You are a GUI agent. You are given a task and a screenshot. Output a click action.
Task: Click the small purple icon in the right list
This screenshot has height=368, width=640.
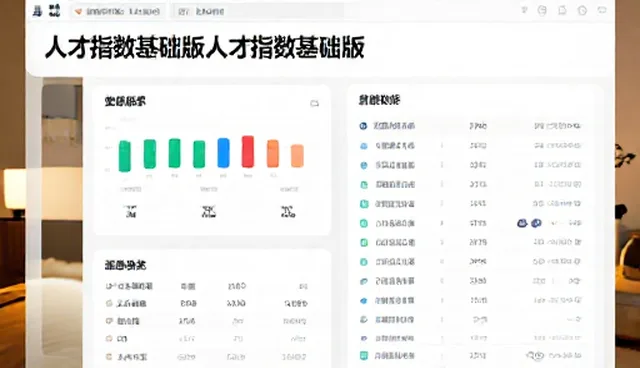pyautogui.click(x=364, y=338)
